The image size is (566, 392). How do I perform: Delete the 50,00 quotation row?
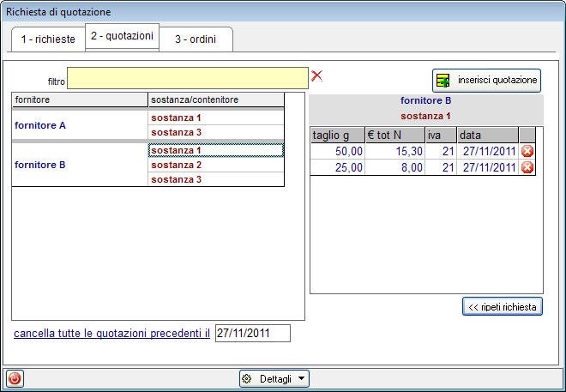pyautogui.click(x=527, y=151)
